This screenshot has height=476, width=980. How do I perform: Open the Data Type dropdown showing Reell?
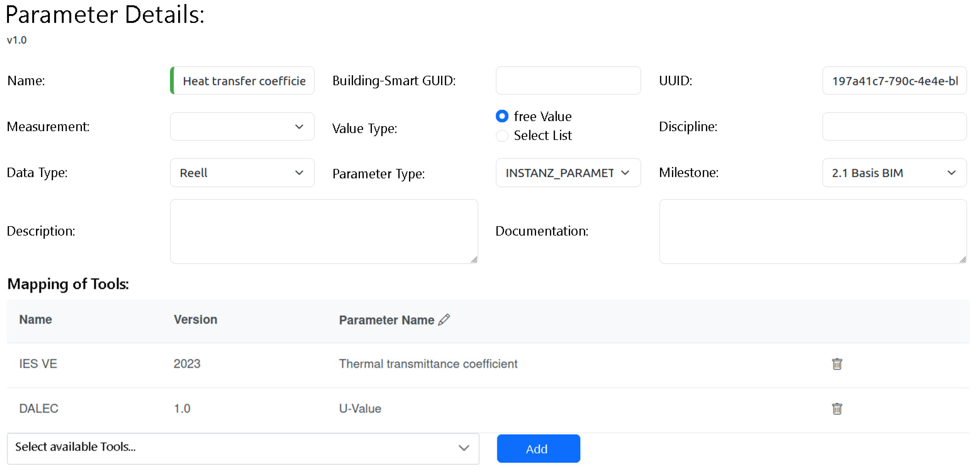click(242, 172)
